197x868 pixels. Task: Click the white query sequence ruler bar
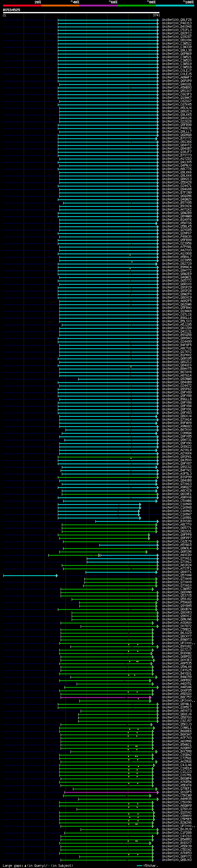(x=81, y=12)
